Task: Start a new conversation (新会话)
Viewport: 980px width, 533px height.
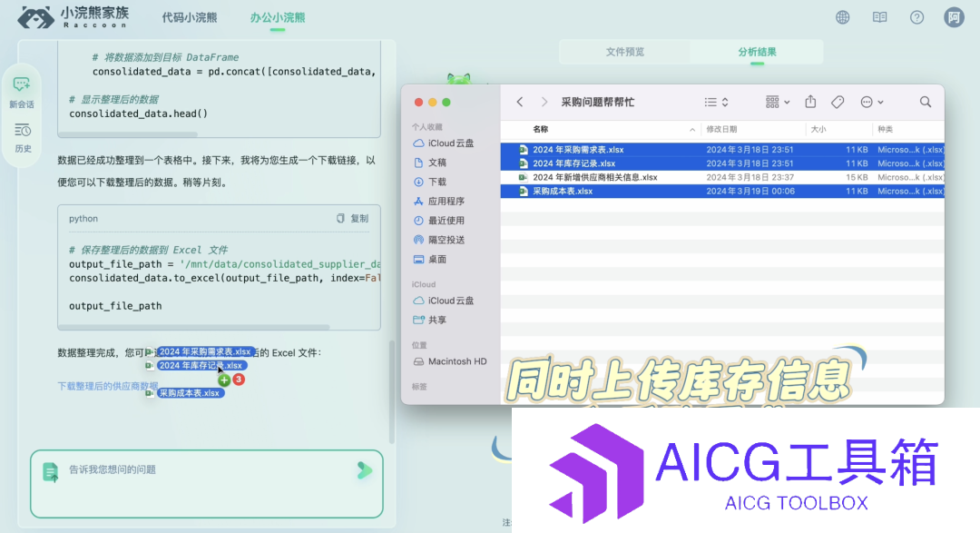Action: [22, 93]
